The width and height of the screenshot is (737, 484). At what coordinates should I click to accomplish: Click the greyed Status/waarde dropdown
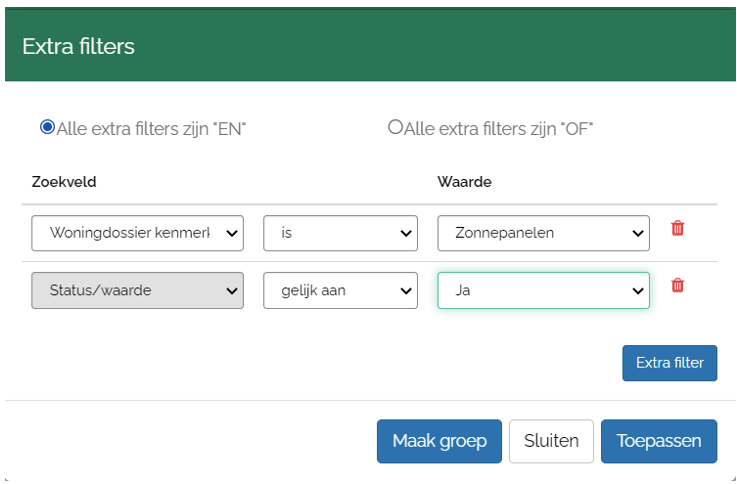138,290
